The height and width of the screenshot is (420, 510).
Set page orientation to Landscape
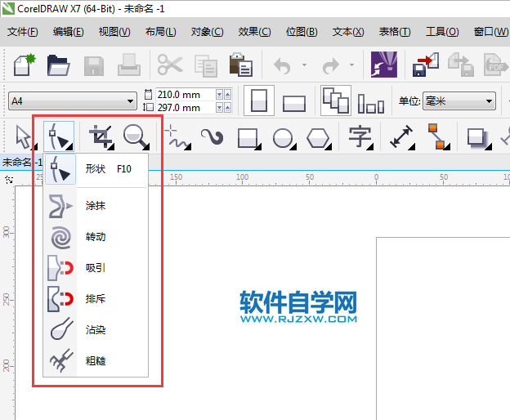click(294, 104)
